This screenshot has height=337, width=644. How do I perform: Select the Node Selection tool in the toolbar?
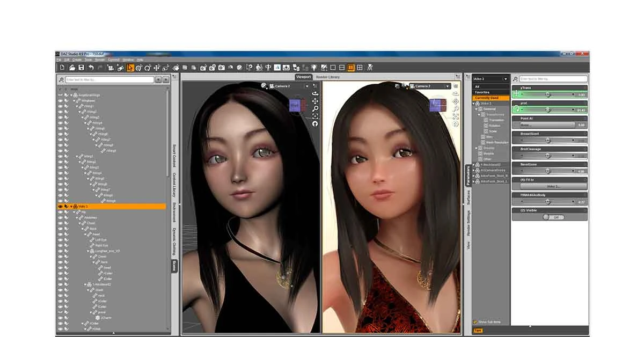click(x=130, y=68)
